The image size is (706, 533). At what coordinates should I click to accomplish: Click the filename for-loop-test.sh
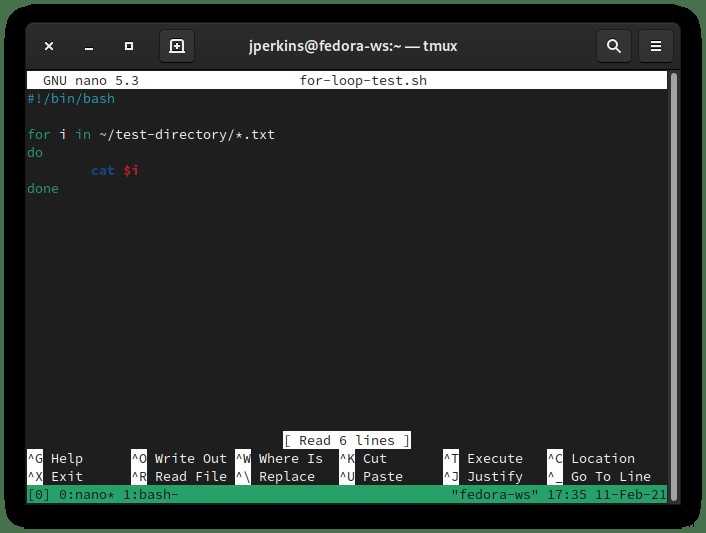(363, 81)
